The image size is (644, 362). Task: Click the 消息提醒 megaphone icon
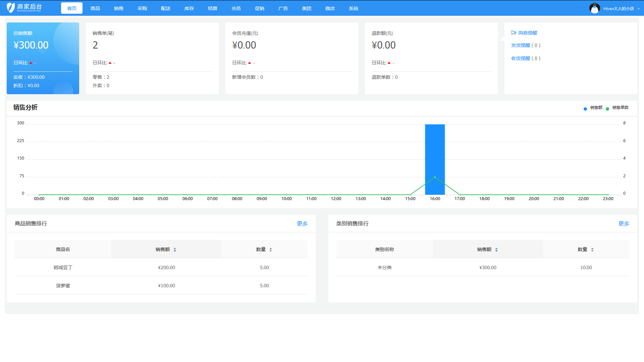514,33
